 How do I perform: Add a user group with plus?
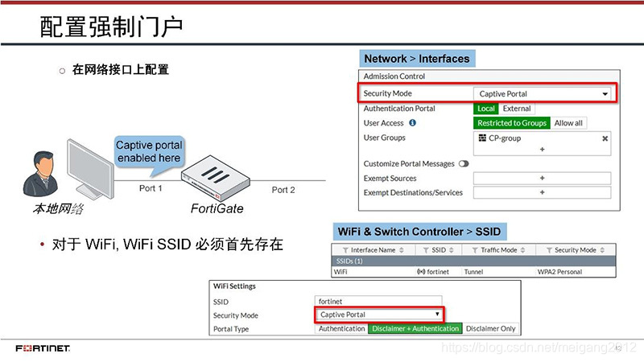(542, 150)
